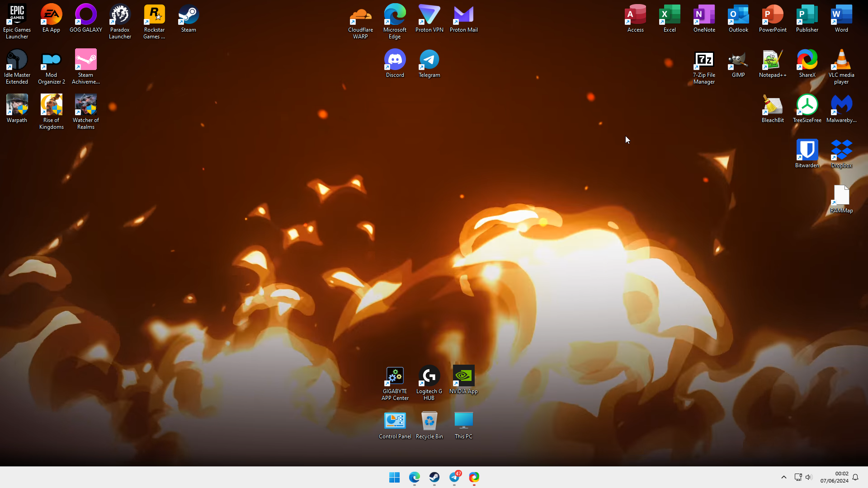This screenshot has width=868, height=488.
Task: Open the GIMP shortcut
Action: 739,63
